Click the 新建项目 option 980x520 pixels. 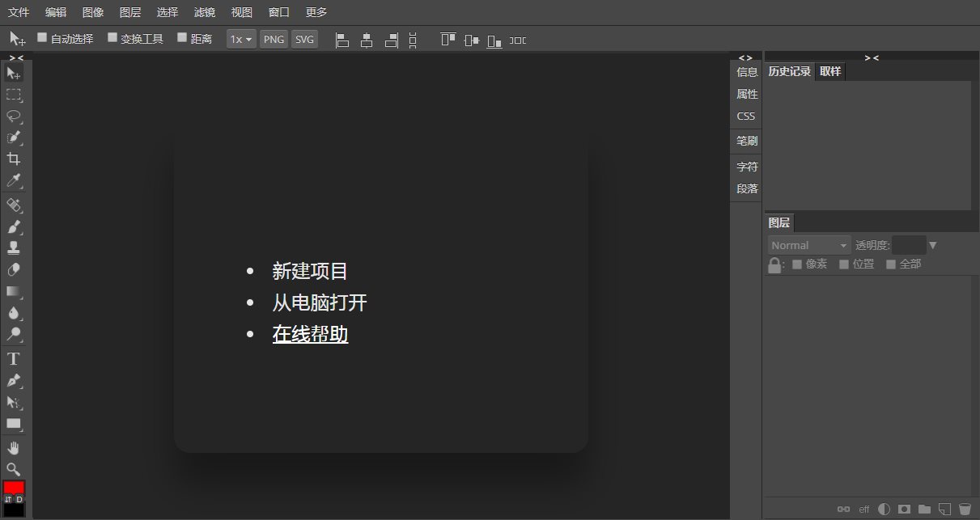(x=310, y=272)
